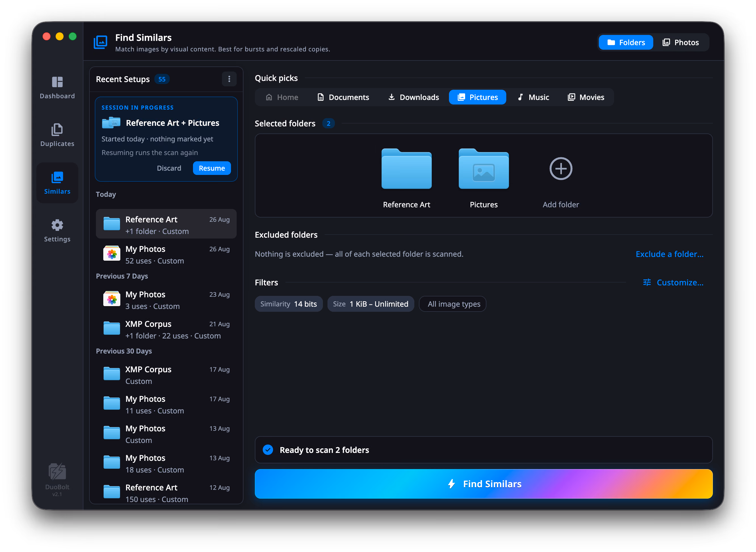
Task: Click the Photos app icon beside 3 uses
Action: [112, 299]
